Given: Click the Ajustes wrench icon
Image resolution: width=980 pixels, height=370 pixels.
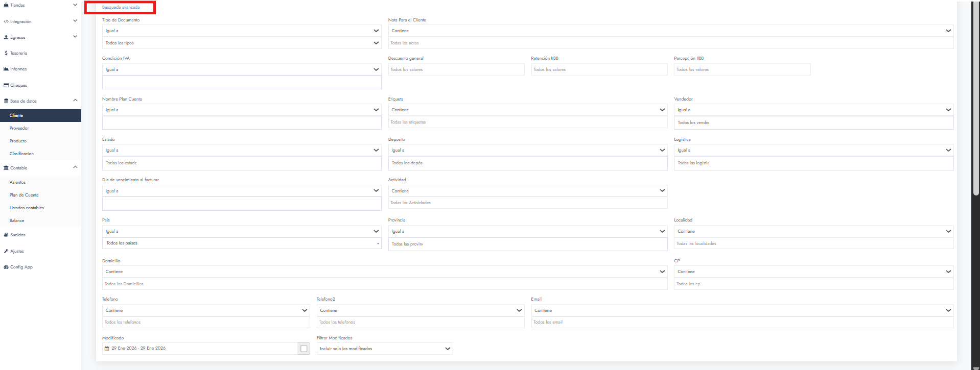Looking at the screenshot, I should point(6,251).
